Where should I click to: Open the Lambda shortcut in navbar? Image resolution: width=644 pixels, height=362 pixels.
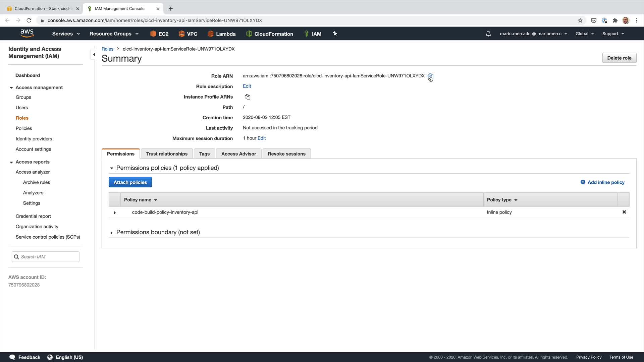(222, 34)
